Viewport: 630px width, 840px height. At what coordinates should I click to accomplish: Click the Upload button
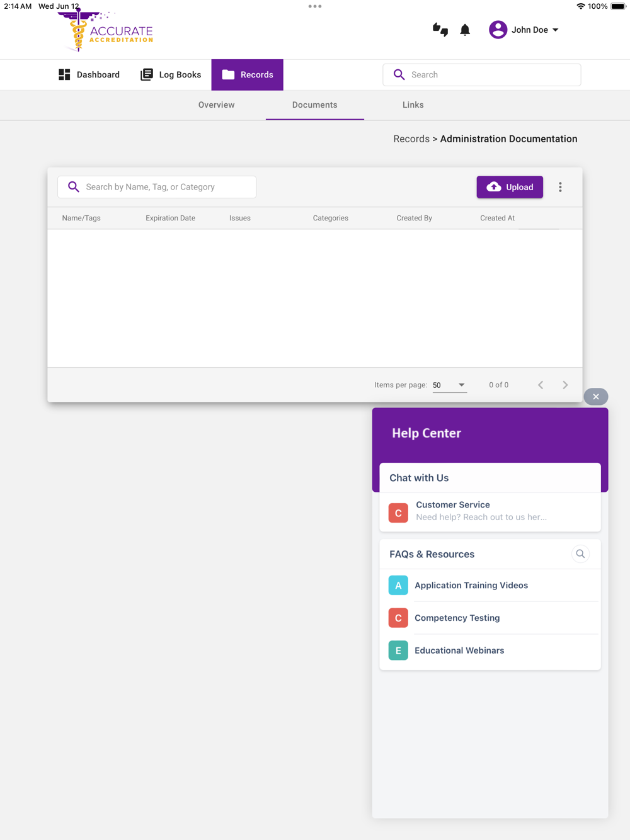click(510, 187)
